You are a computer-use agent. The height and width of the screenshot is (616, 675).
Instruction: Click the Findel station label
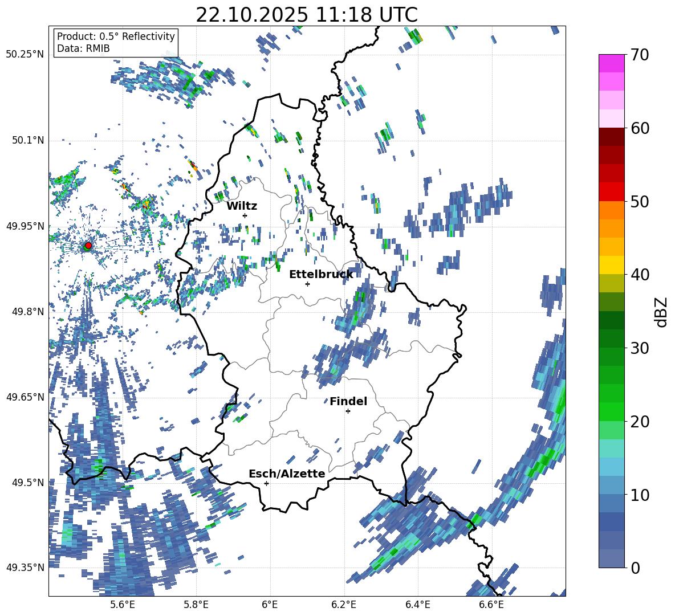tap(348, 402)
